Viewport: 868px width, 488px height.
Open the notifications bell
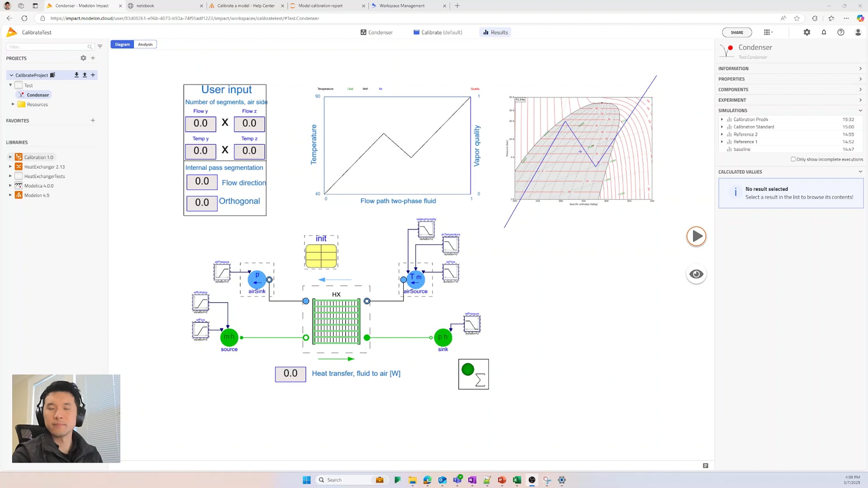(x=824, y=32)
